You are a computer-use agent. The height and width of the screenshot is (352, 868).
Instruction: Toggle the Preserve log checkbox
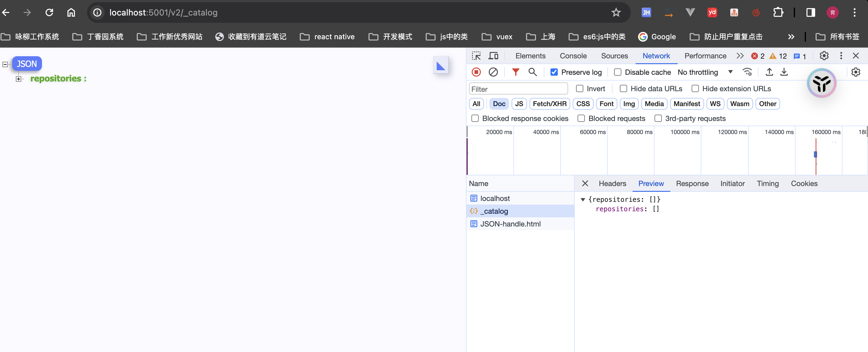pos(554,73)
